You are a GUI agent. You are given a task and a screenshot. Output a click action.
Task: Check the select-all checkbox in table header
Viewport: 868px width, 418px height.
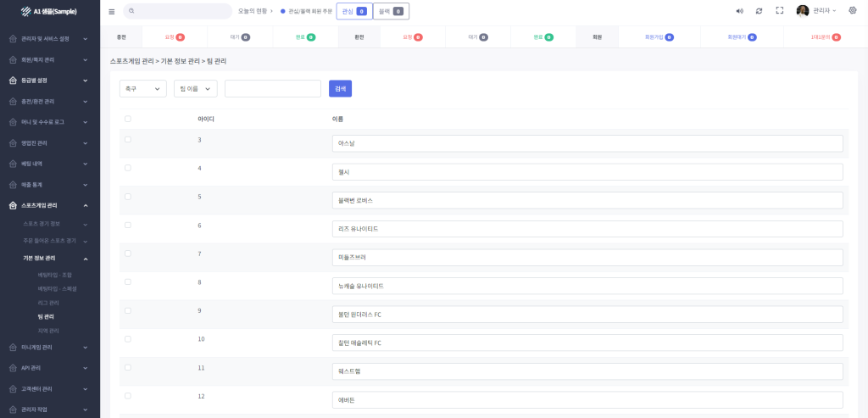tap(128, 119)
